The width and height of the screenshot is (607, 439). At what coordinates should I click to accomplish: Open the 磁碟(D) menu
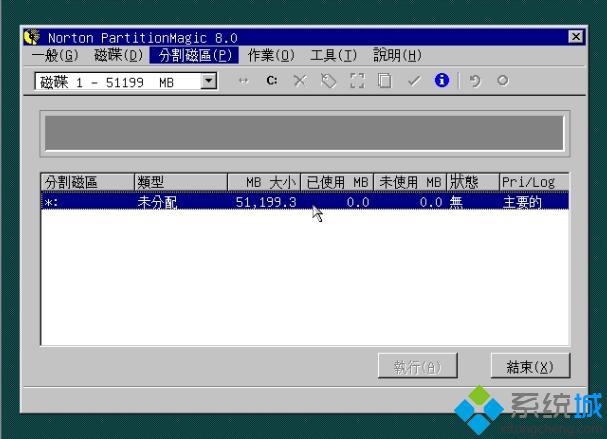(118, 56)
